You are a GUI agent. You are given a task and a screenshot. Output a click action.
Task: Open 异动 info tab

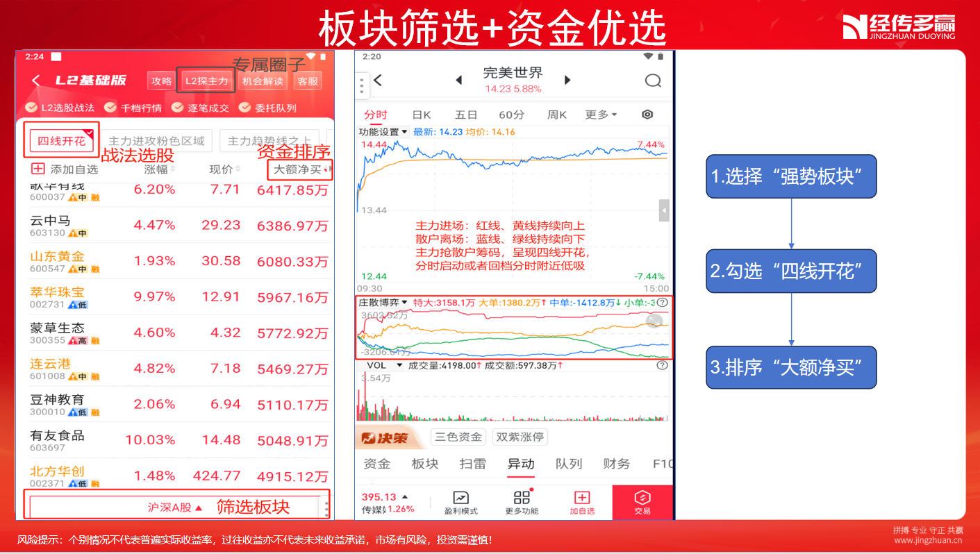pos(520,464)
